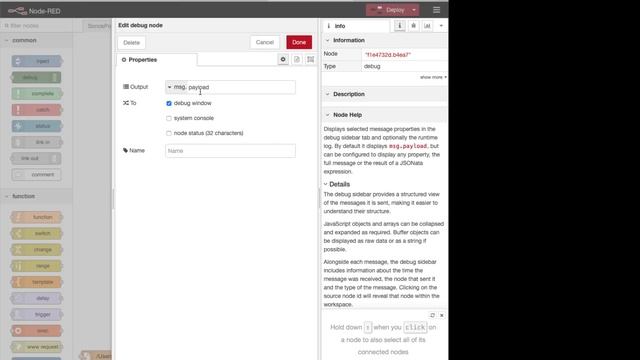Collapse the Node Help section
640x360 pixels.
(384, 115)
